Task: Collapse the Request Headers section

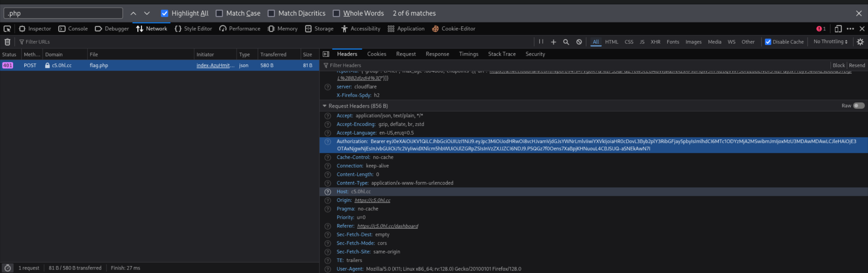Action: point(324,106)
